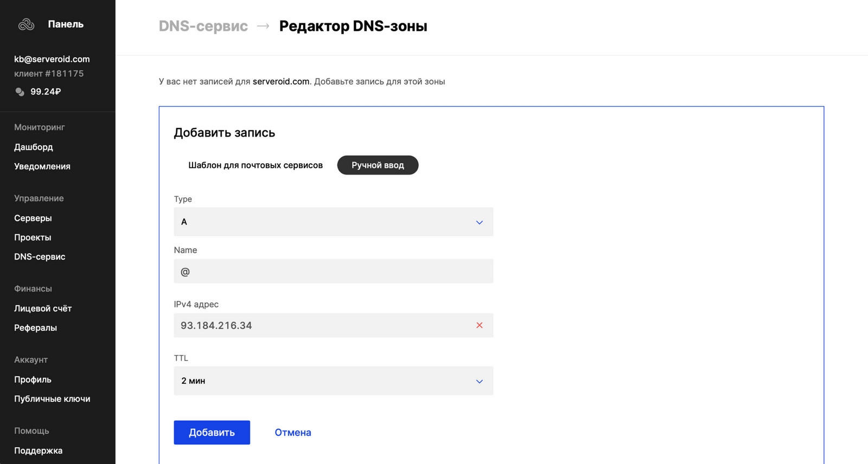The height and width of the screenshot is (464, 868).
Task: Go to Уведомления in the sidebar
Action: point(42,166)
